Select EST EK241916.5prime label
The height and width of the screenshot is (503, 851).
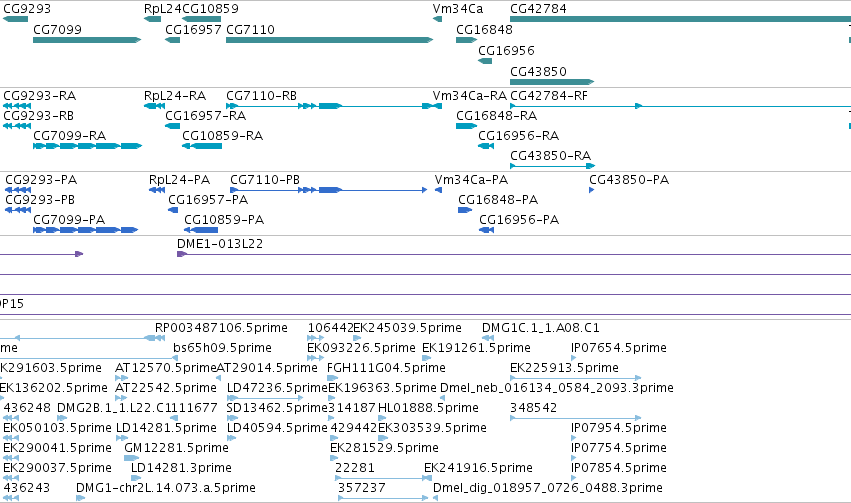(x=479, y=468)
